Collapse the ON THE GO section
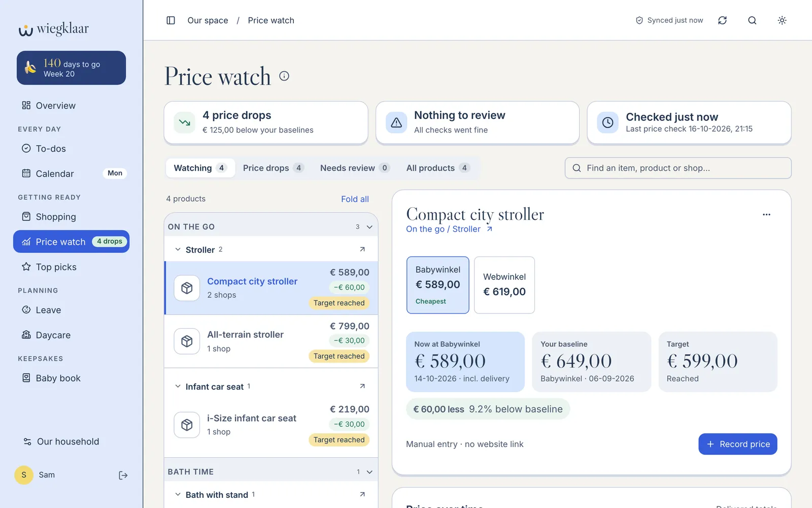This screenshot has height=508, width=812. (x=369, y=227)
